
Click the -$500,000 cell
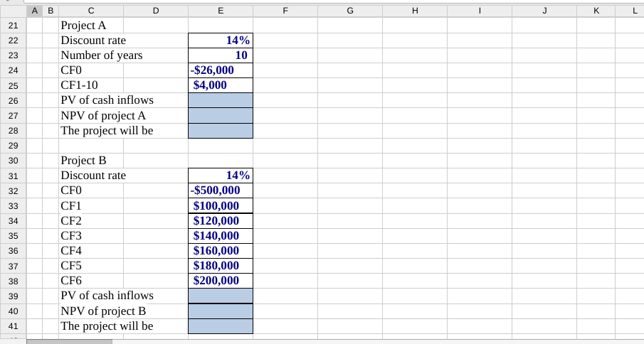(221, 190)
